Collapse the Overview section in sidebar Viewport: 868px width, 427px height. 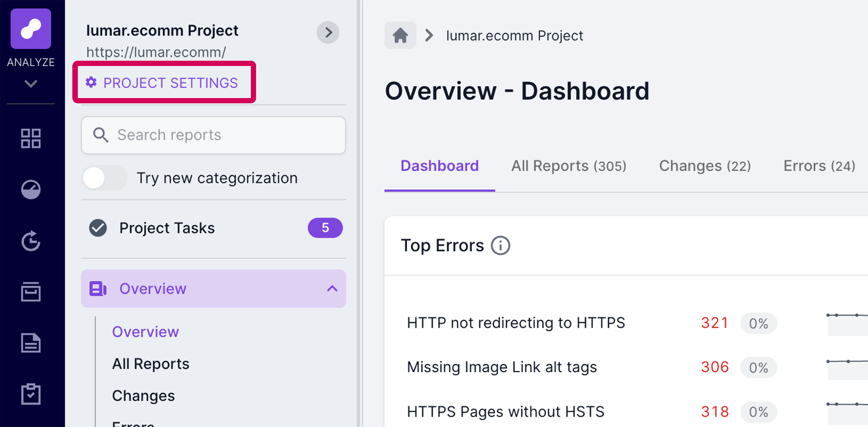332,288
